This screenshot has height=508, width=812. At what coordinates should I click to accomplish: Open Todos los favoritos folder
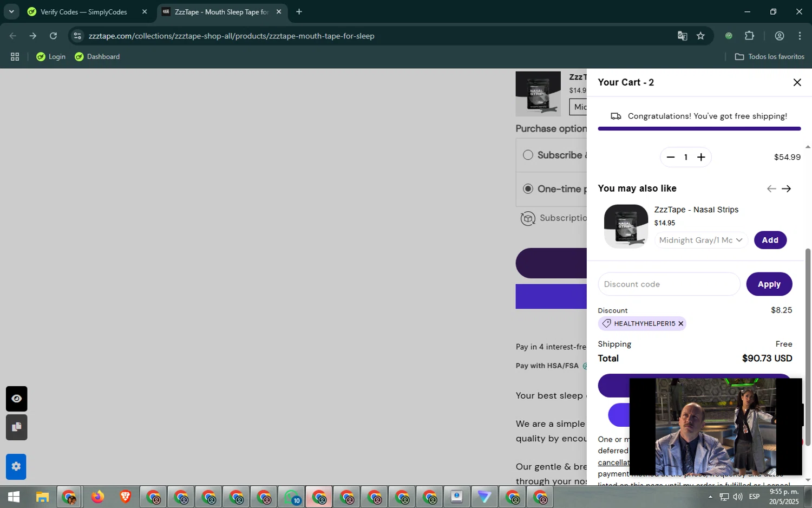point(769,57)
